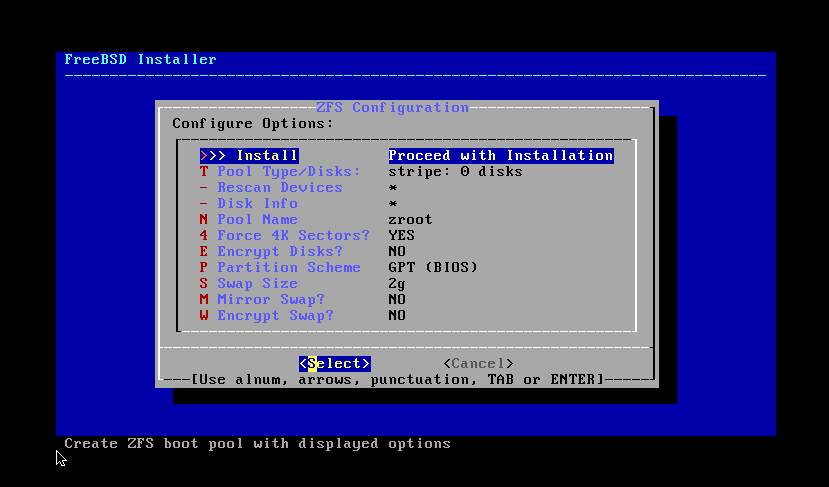Click the red 'P' hotkey letter
Screen dimensions: 829x487
204,268
